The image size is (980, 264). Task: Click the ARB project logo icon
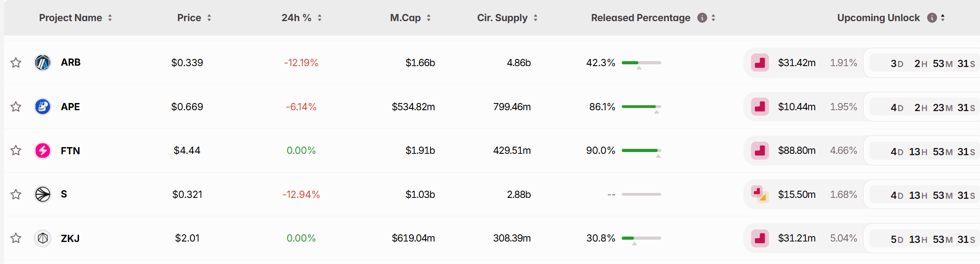point(43,63)
